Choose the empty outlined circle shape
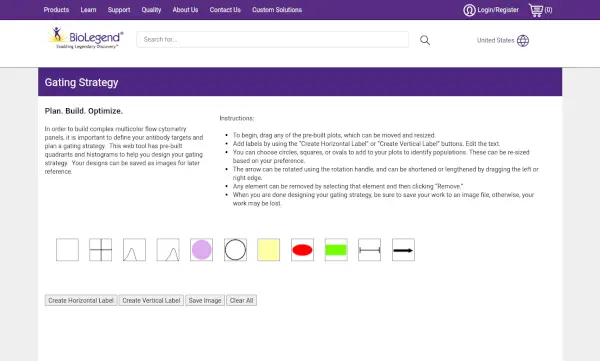The image size is (600, 361). pyautogui.click(x=235, y=250)
